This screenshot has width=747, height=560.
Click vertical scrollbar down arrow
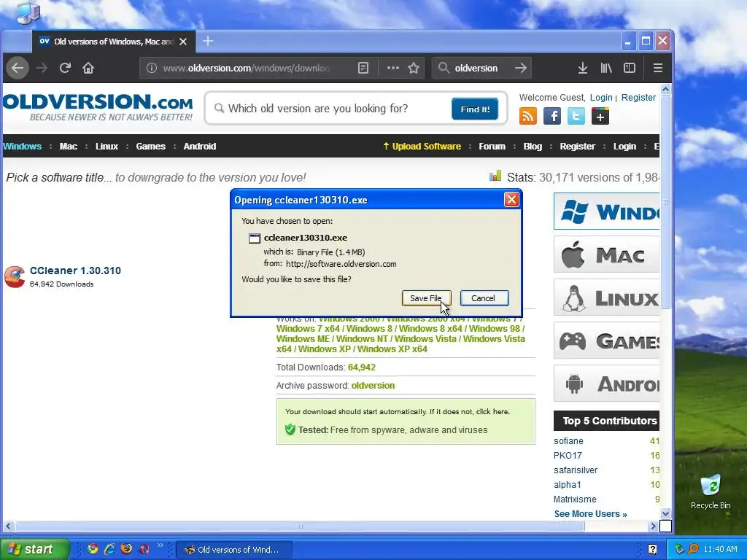tap(665, 514)
